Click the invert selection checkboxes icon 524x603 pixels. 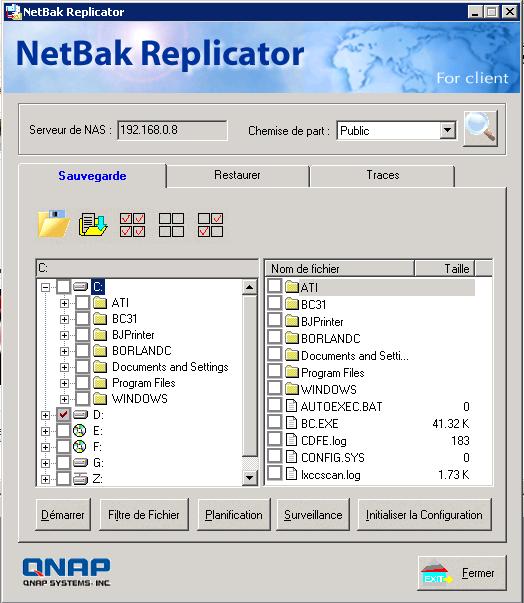click(210, 225)
